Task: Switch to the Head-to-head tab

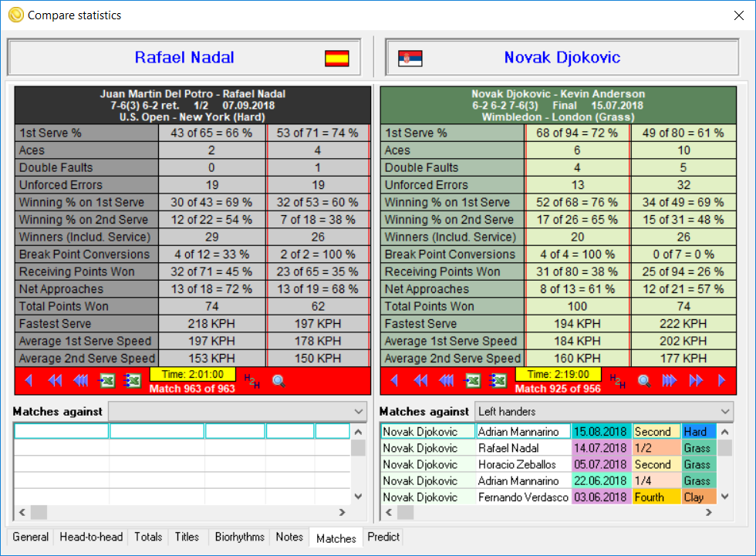Action: 91,537
